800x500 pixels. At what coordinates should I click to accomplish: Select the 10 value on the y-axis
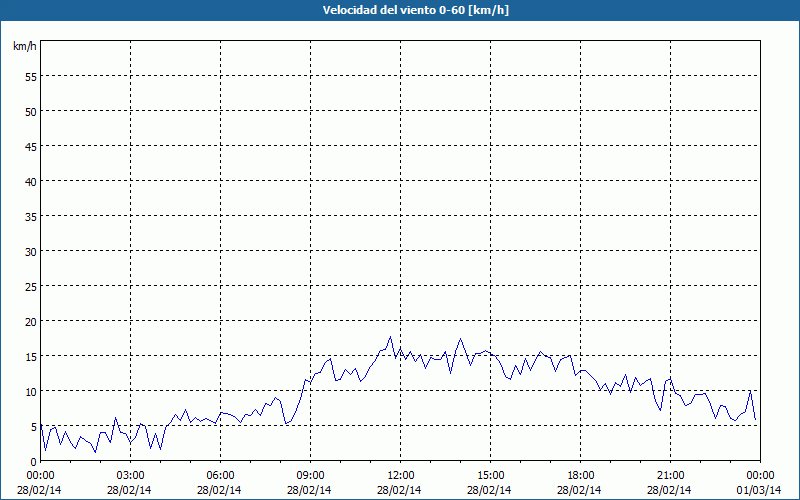pos(31,391)
